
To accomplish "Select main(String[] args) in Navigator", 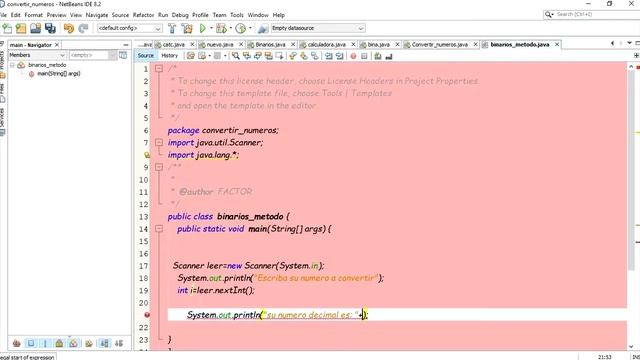I will tap(58, 73).
